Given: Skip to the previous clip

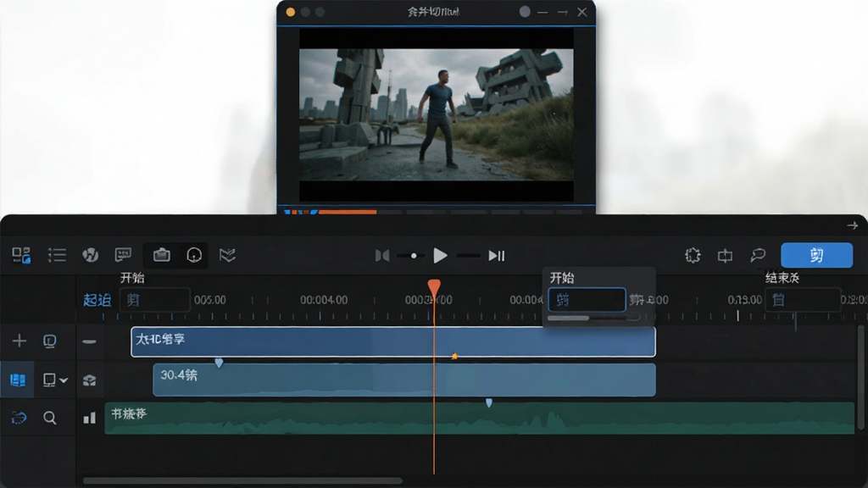Looking at the screenshot, I should point(382,256).
